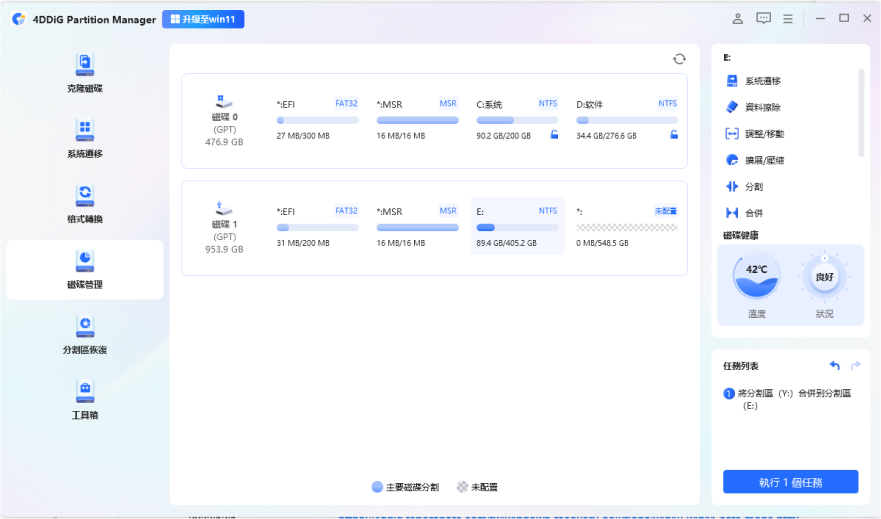Click the refresh icon above disk list

(x=680, y=59)
